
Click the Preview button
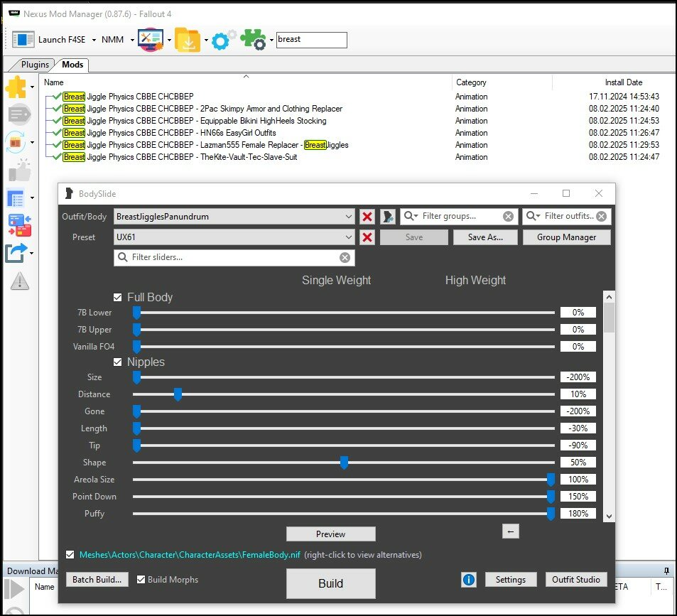331,534
